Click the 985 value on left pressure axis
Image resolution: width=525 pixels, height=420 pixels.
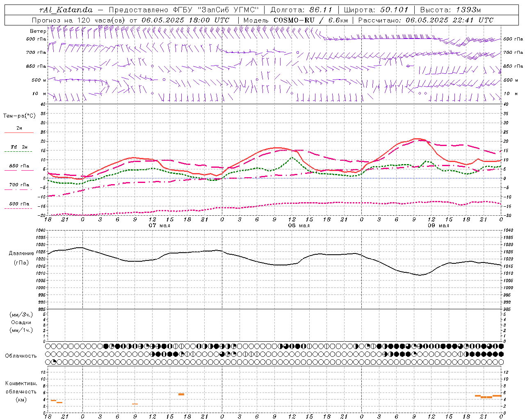click(42, 309)
